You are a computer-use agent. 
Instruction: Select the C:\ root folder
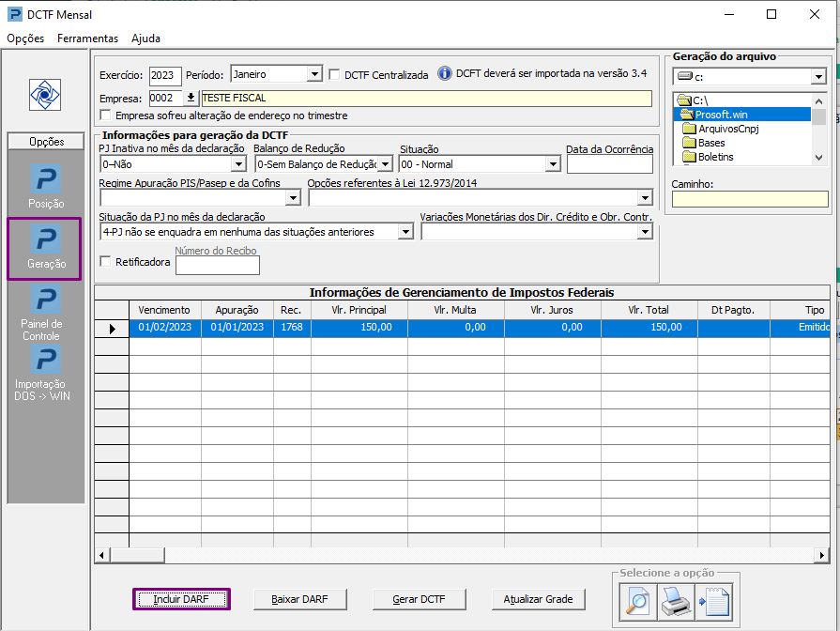click(694, 100)
